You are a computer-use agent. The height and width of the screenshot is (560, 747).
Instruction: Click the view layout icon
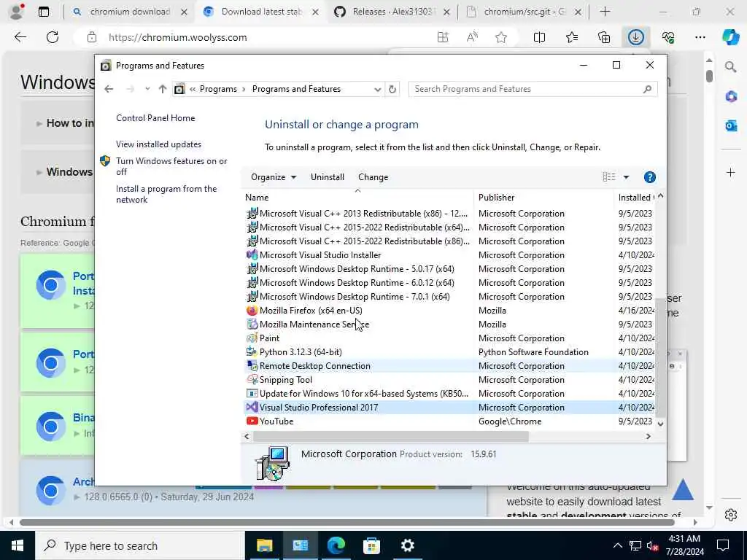click(609, 177)
